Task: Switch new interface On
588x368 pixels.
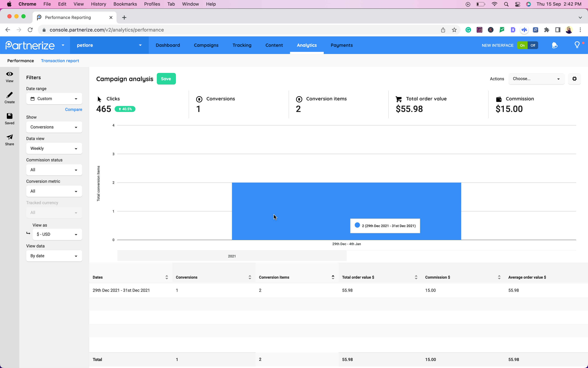Action: pos(522,45)
